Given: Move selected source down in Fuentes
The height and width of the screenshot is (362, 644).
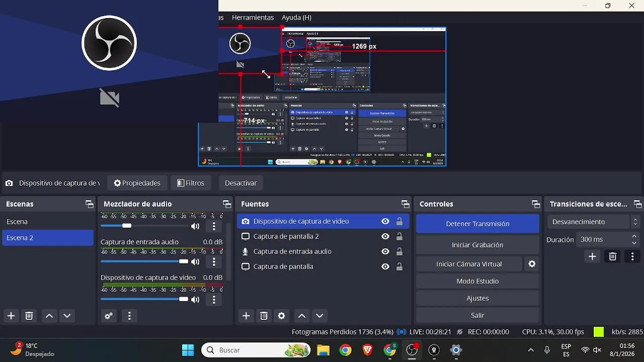Looking at the screenshot, I should 319,316.
